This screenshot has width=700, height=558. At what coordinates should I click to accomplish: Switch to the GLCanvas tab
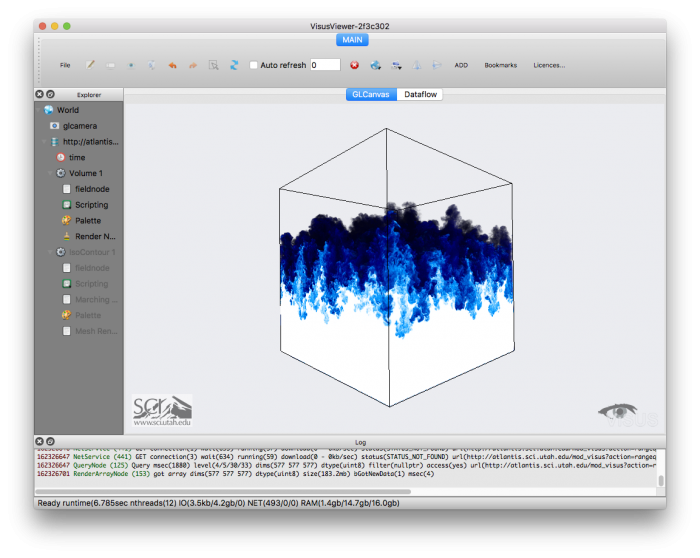click(x=371, y=94)
